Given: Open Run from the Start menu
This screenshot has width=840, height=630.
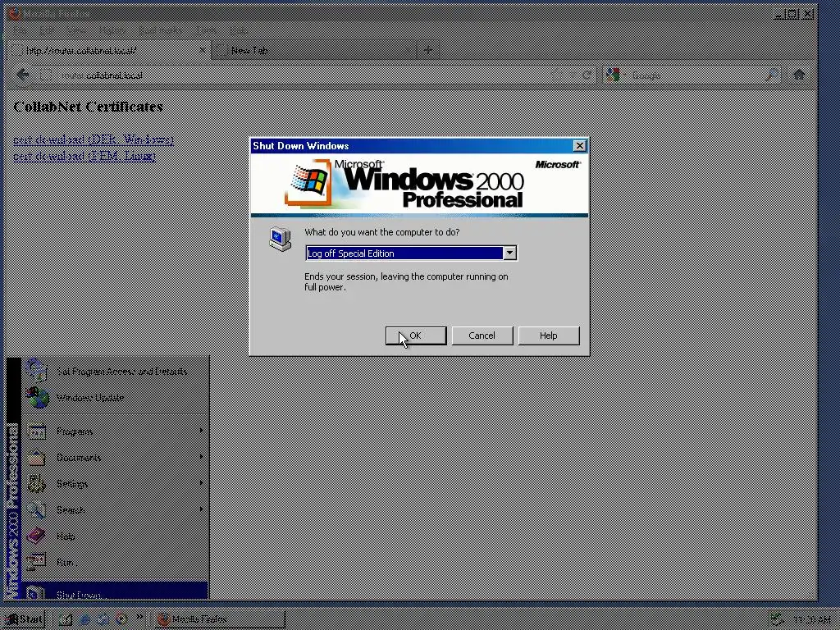Looking at the screenshot, I should tap(115, 563).
